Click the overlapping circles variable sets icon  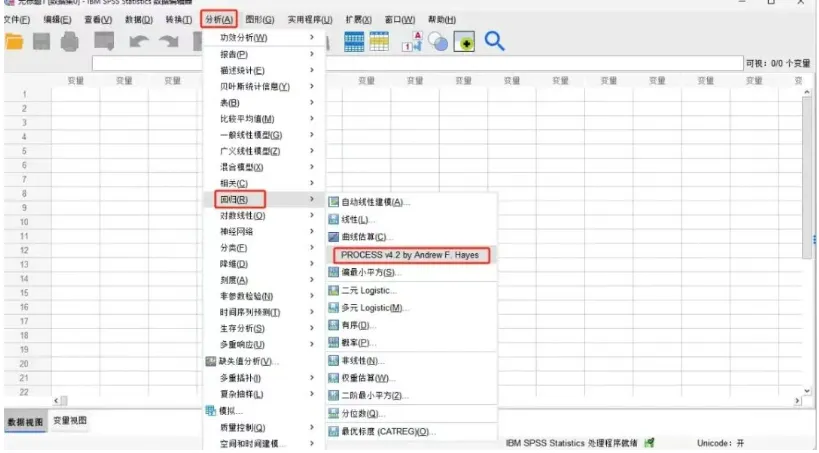pos(438,42)
